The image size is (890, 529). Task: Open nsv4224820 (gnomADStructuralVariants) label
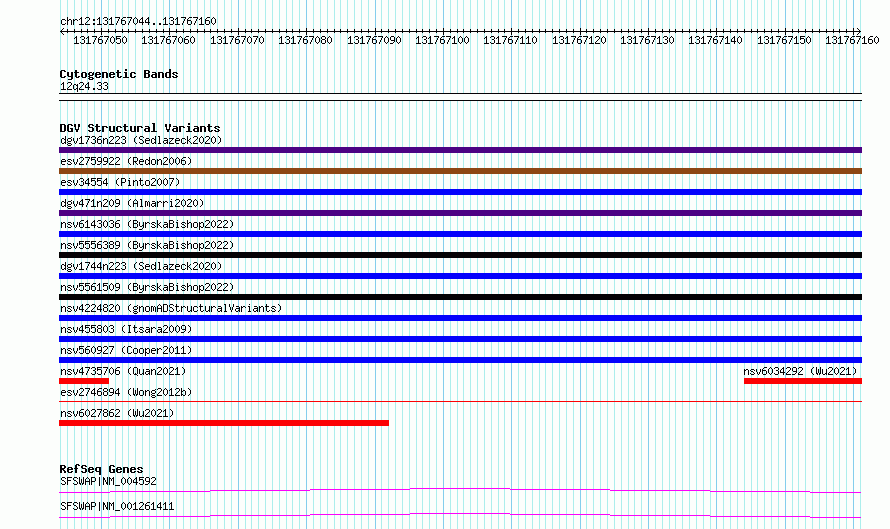[x=171, y=308]
